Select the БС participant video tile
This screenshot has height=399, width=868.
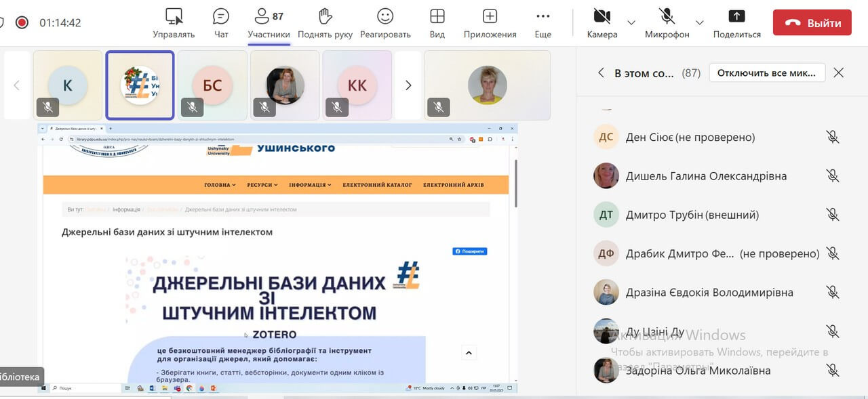pyautogui.click(x=212, y=85)
